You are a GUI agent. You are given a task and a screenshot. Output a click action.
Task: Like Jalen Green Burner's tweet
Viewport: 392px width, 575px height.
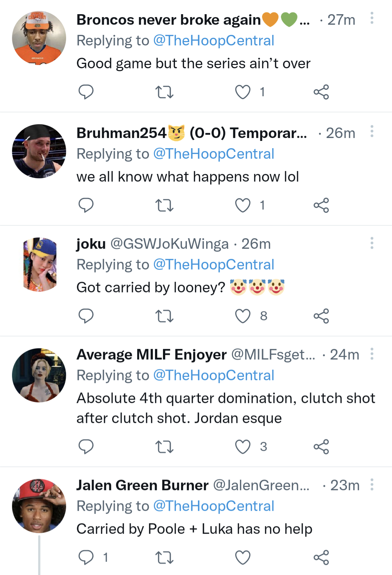[243, 558]
